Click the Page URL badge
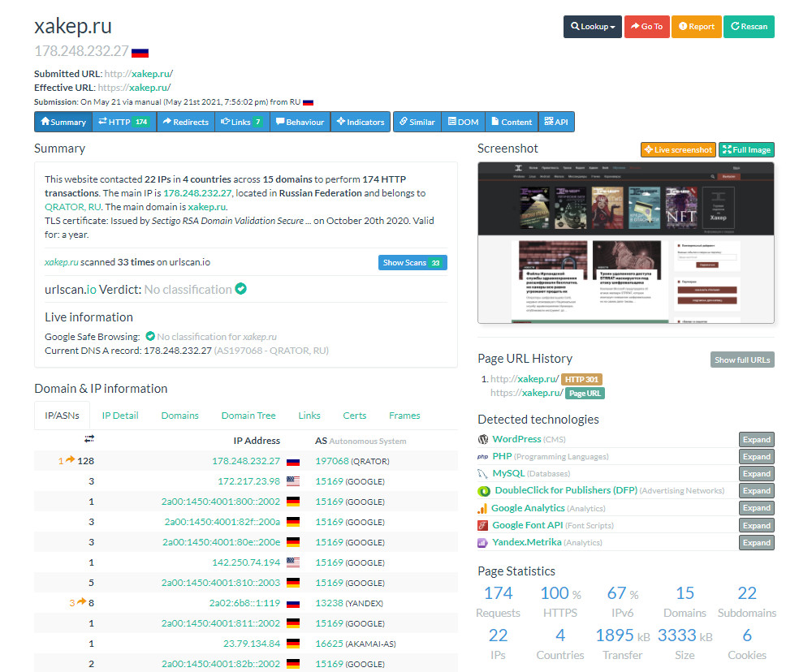 point(585,394)
